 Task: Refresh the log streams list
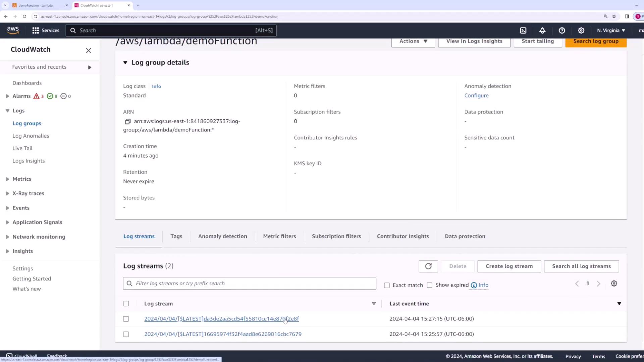pyautogui.click(x=428, y=266)
